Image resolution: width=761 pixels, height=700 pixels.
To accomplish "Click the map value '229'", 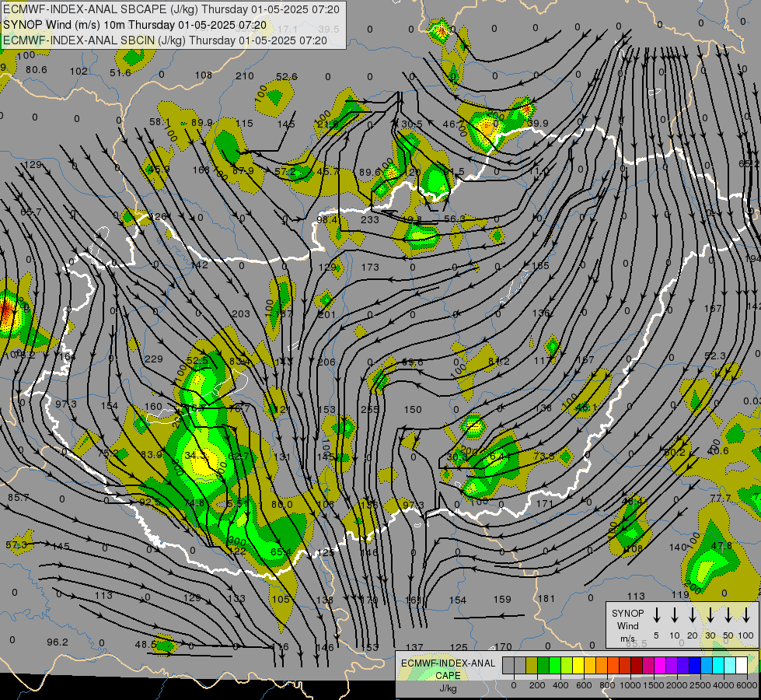I will coord(154,359).
